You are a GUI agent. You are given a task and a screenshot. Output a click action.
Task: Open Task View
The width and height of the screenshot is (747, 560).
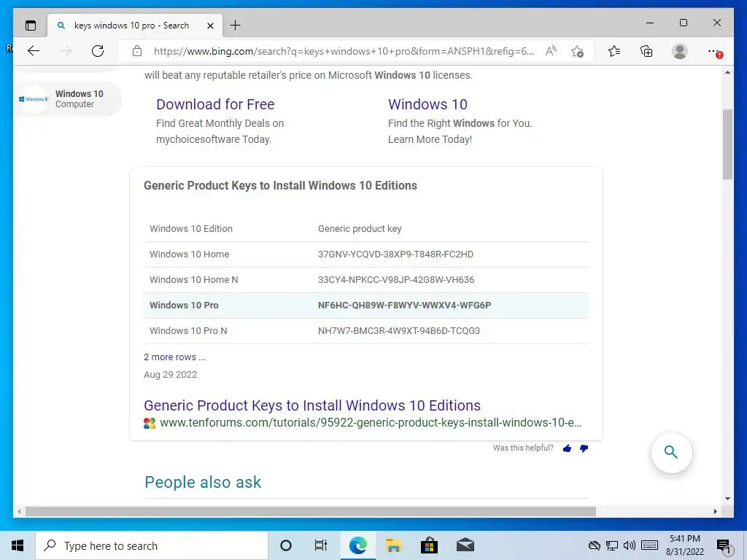[321, 545]
